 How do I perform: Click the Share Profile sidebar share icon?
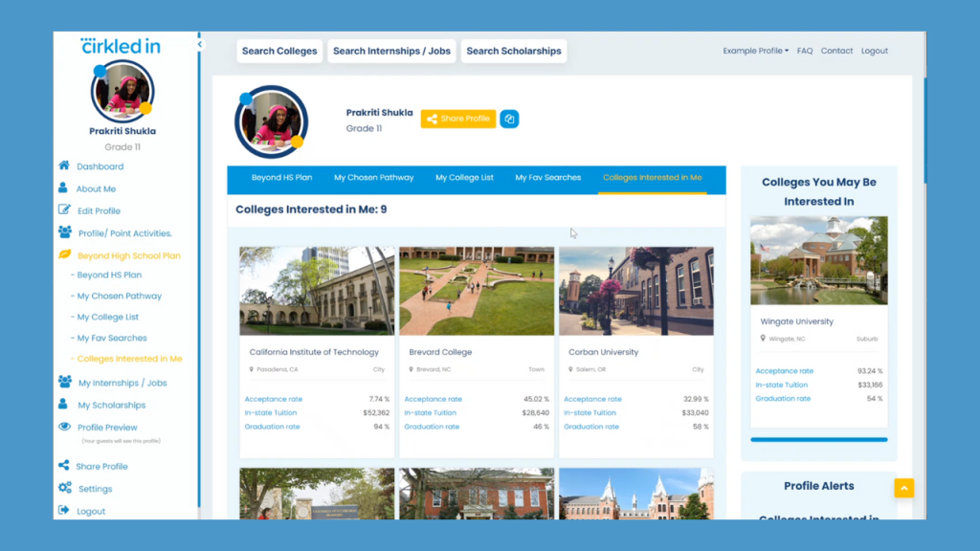pos(64,466)
